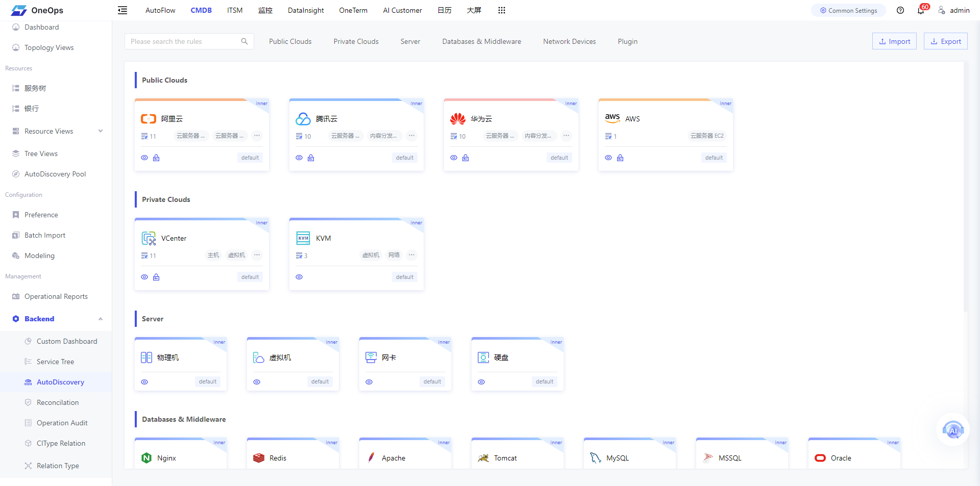This screenshot has height=486, width=980.
Task: Open the more (...) menu on 华为云 card
Action: (x=567, y=136)
